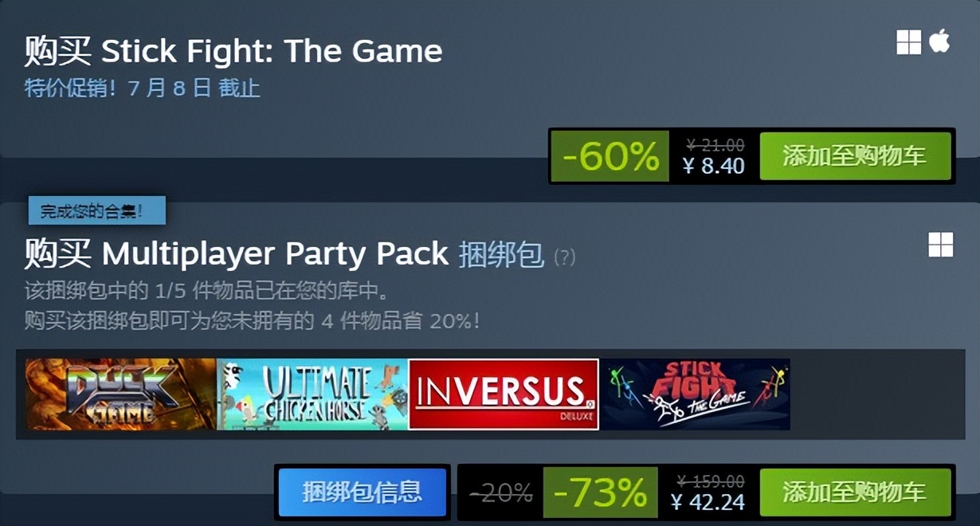
Task: Open the Ultimate Chicken Horse thumbnail
Action: pyautogui.click(x=312, y=394)
